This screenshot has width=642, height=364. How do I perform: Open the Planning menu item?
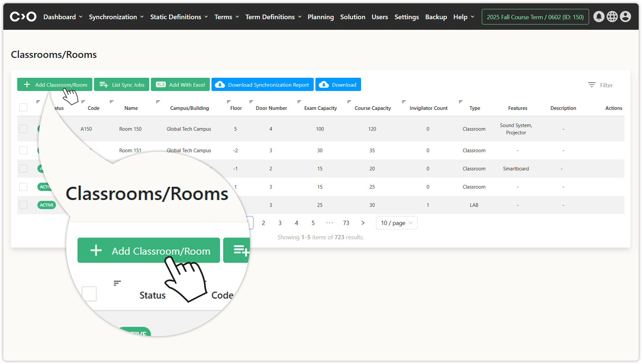click(321, 17)
